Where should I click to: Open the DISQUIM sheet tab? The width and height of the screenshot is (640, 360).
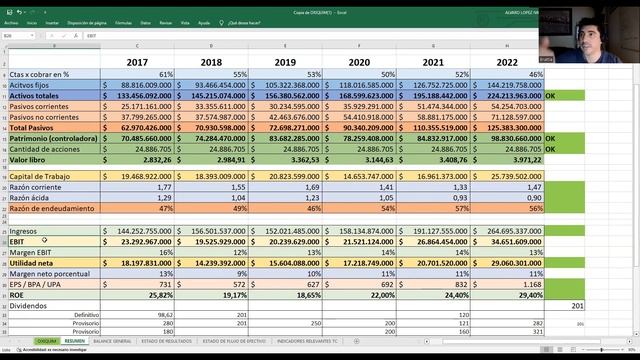point(47,341)
